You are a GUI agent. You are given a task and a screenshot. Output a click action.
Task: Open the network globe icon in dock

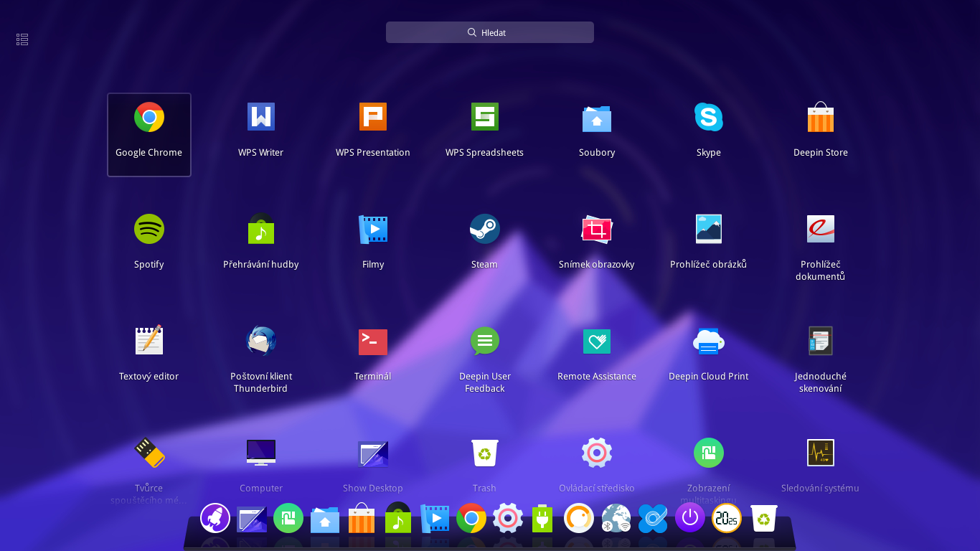(616, 518)
